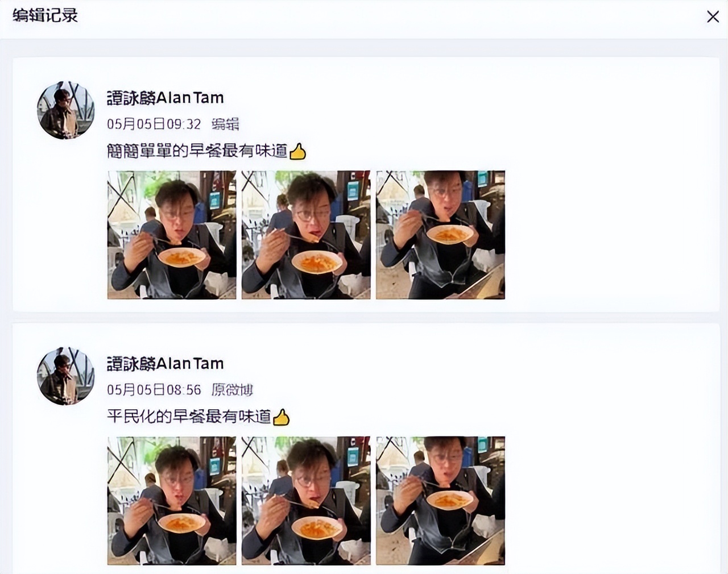Click 譚詠麟Alan Tam username in edited post

(x=166, y=98)
